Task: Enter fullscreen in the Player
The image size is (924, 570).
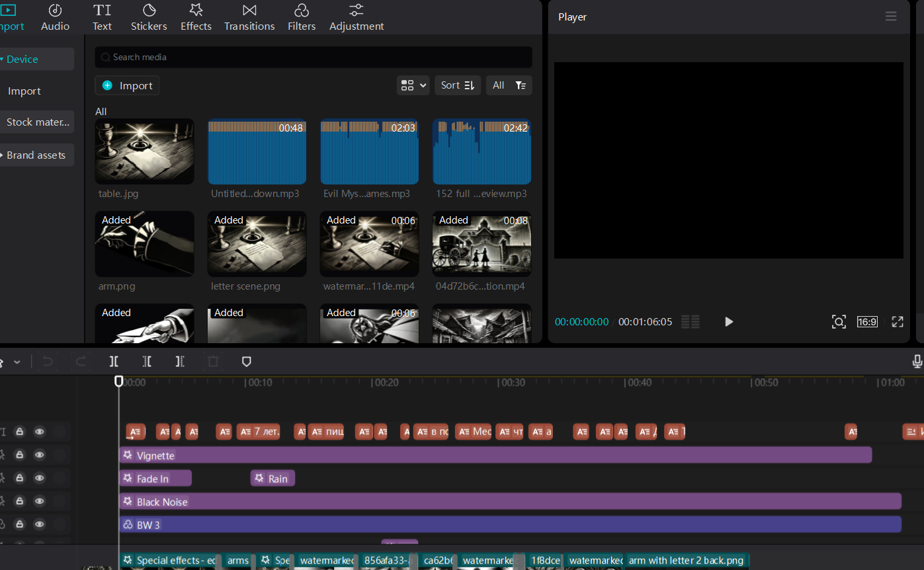Action: click(x=897, y=322)
